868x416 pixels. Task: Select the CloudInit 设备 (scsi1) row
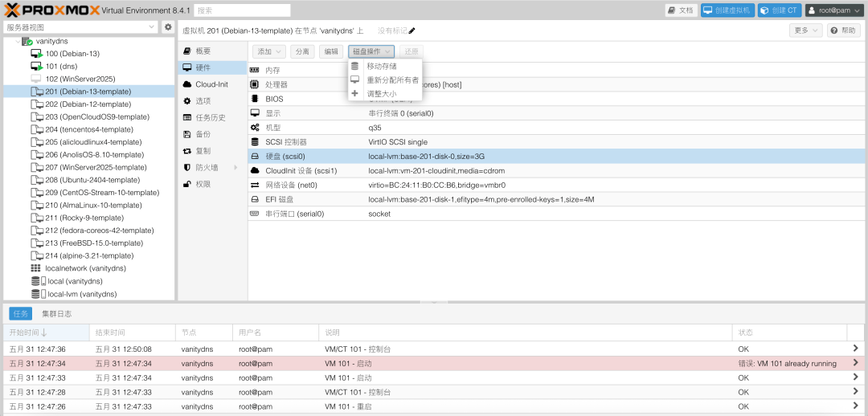558,170
